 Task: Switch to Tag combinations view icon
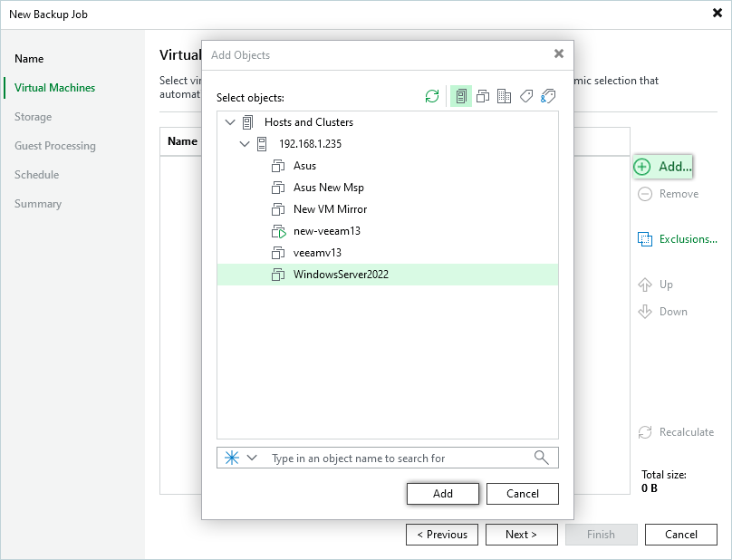(548, 96)
